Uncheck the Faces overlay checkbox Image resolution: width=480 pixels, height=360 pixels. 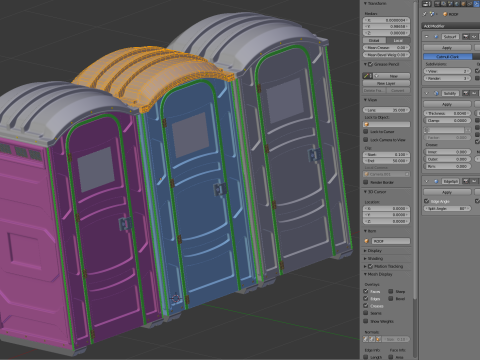[x=366, y=291]
